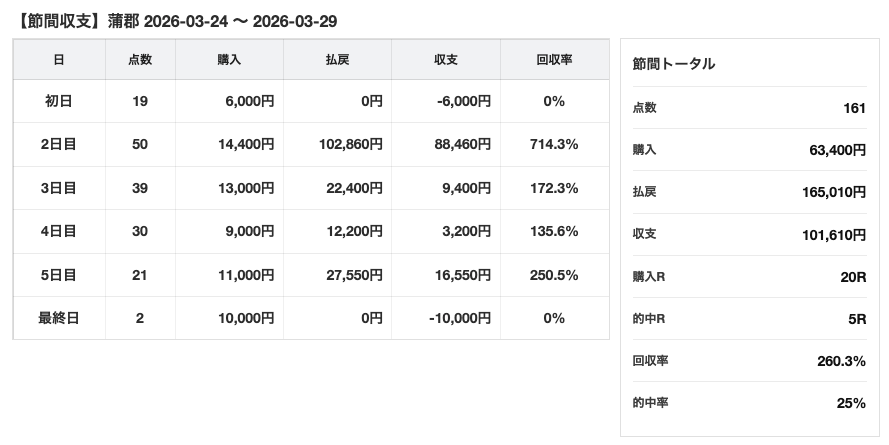889x445 pixels.
Task: Click the -10,000円 balance cell
Action: (x=458, y=318)
